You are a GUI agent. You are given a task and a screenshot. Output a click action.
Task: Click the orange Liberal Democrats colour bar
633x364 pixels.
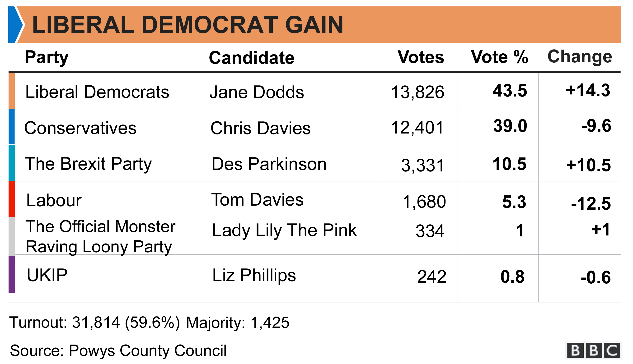[x=11, y=91]
